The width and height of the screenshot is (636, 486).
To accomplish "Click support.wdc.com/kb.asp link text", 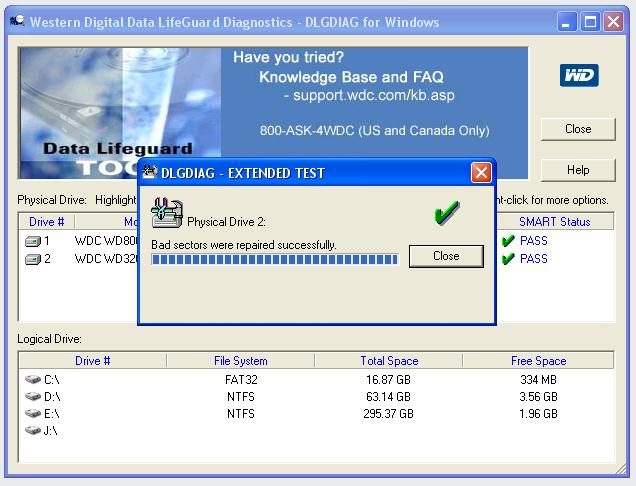I will tap(374, 95).
